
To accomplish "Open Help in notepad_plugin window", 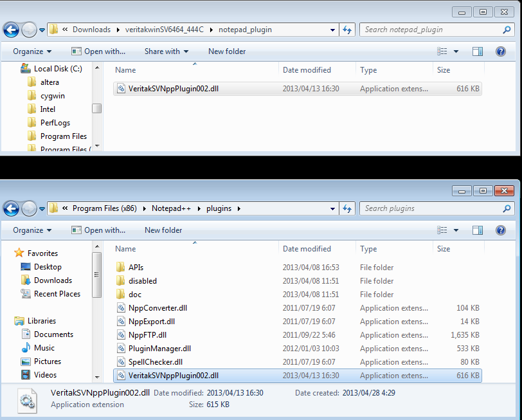I will (x=501, y=51).
